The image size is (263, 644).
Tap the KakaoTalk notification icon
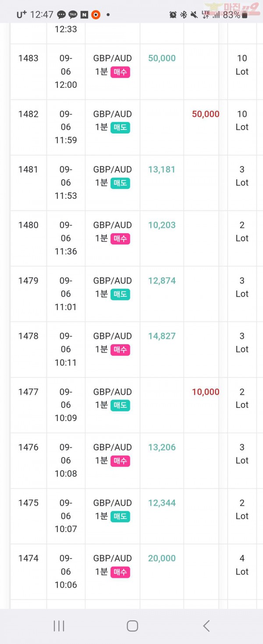(x=73, y=14)
